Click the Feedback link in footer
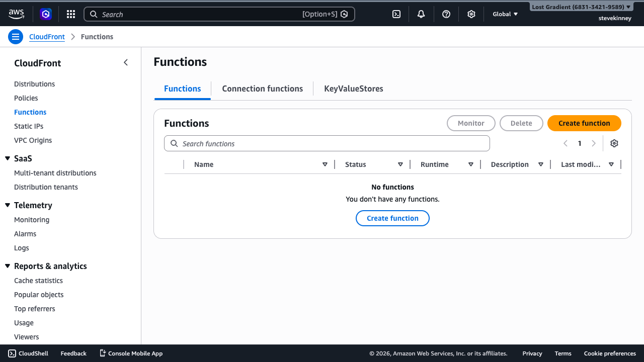The image size is (644, 362). [x=73, y=353]
